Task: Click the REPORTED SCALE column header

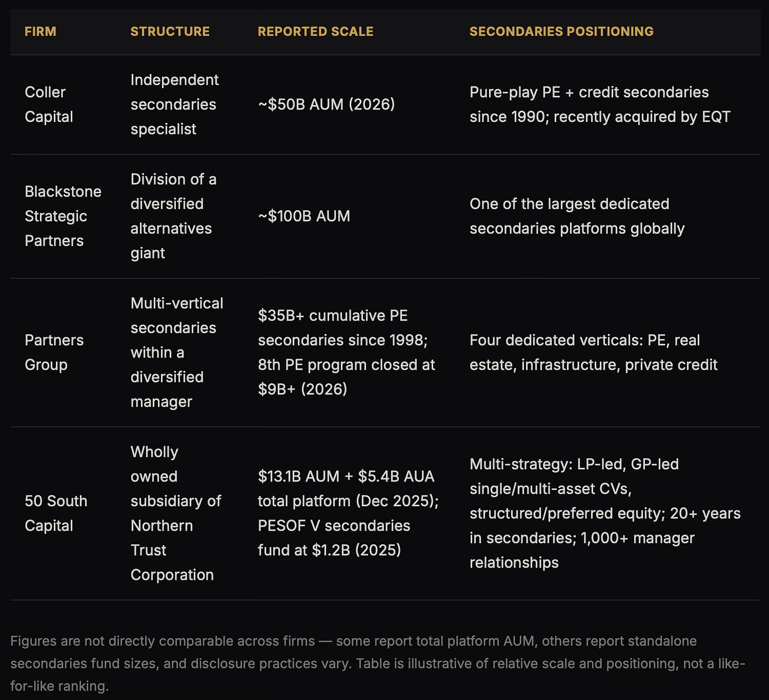Action: (x=315, y=32)
